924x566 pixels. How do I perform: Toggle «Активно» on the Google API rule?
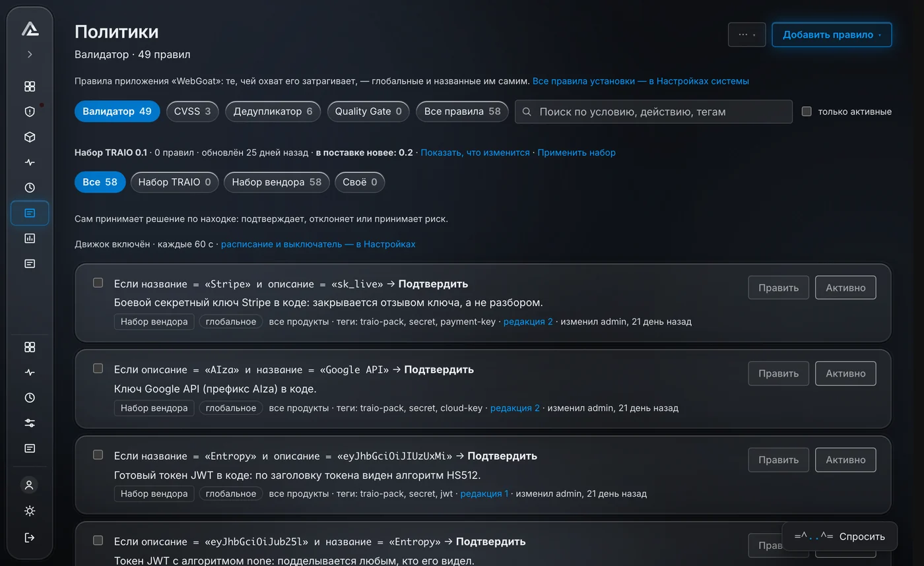[845, 373]
